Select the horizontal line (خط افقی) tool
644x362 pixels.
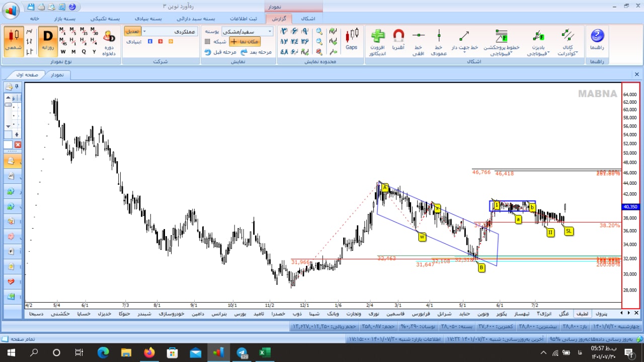(x=419, y=42)
